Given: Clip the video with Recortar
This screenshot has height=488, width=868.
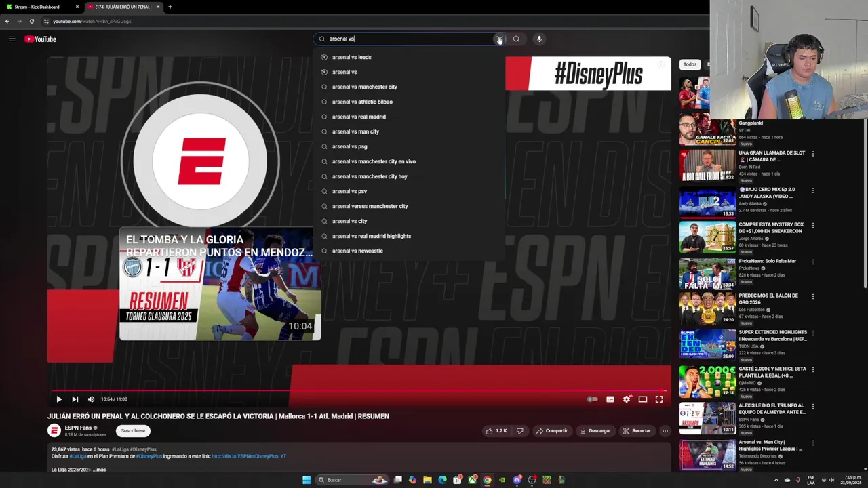Looking at the screenshot, I should click(x=637, y=430).
